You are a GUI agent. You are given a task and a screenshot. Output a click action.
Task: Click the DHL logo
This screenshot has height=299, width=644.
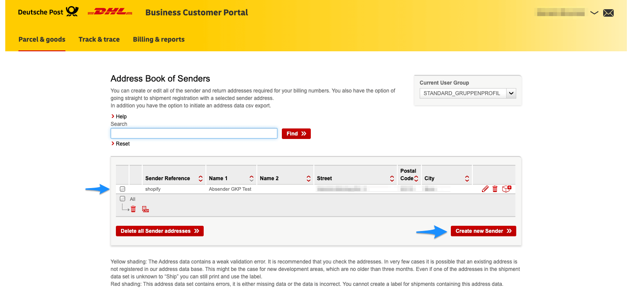[110, 12]
